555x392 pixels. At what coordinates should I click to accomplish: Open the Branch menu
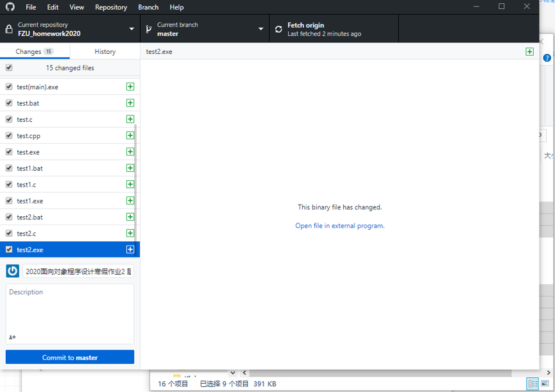click(148, 7)
